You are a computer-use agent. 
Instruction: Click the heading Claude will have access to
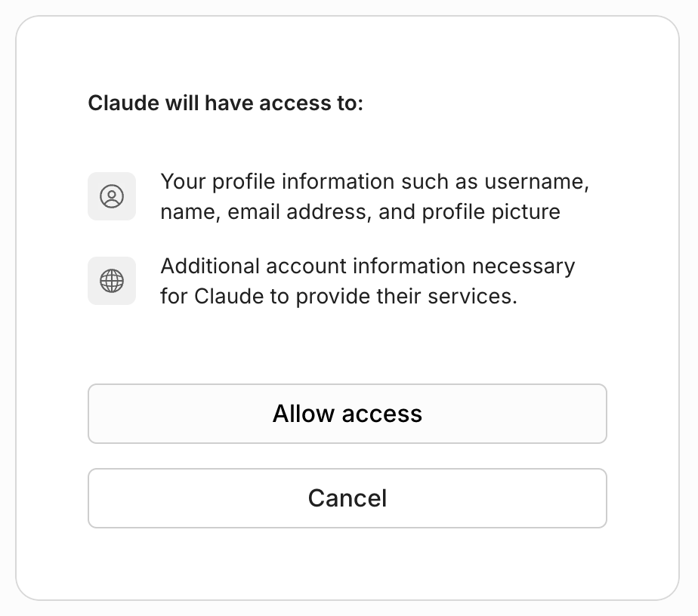(x=225, y=103)
